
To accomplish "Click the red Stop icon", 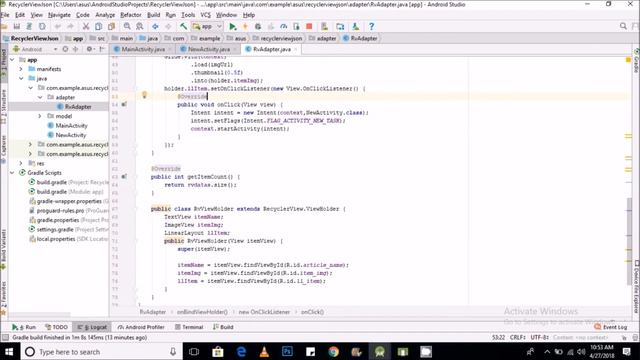I will (x=309, y=26).
